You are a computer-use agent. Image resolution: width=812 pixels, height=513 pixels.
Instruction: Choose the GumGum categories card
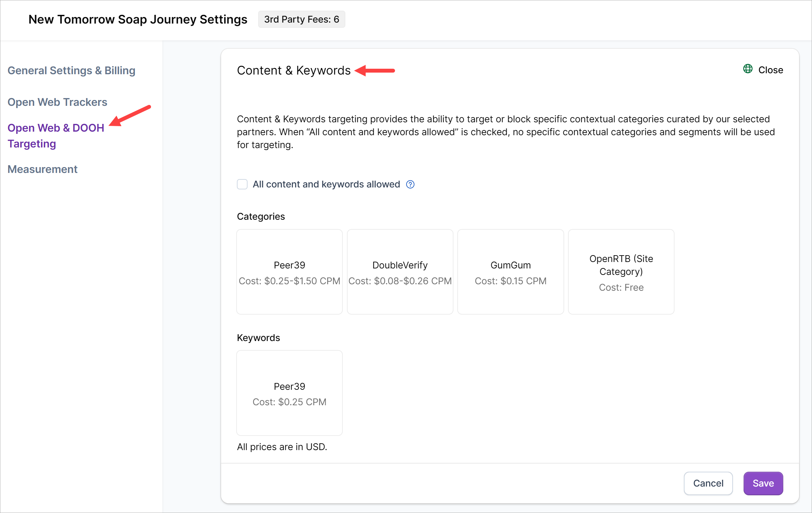[511, 272]
